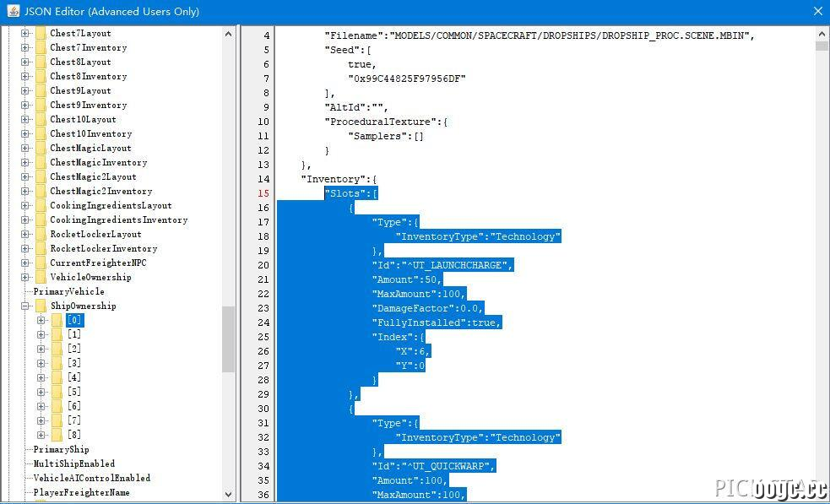Select the Chest7Layout tree item

coord(80,34)
